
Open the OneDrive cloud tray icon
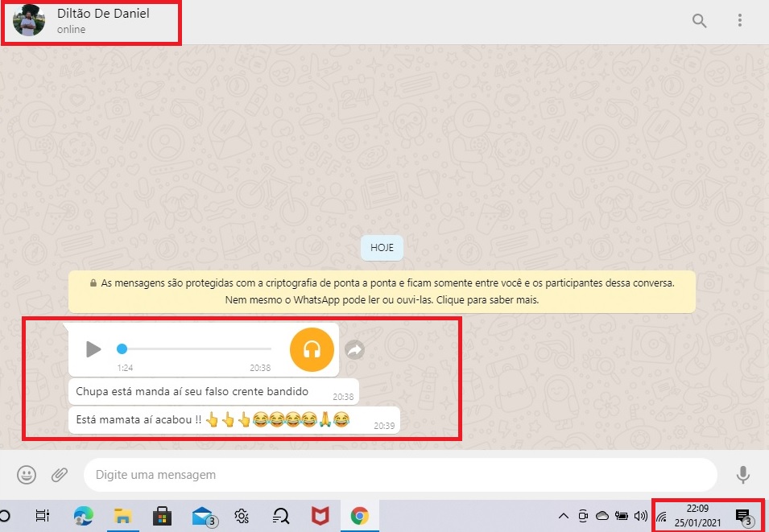pos(602,516)
